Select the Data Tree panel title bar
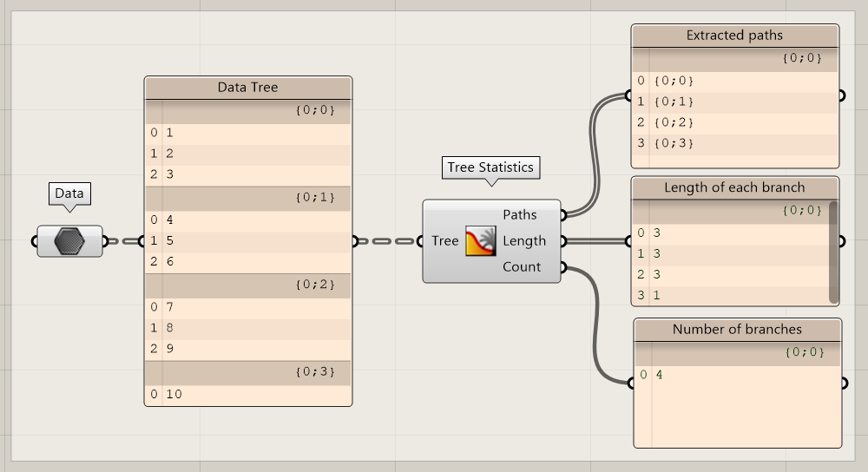This screenshot has height=472, width=868. coord(247,88)
